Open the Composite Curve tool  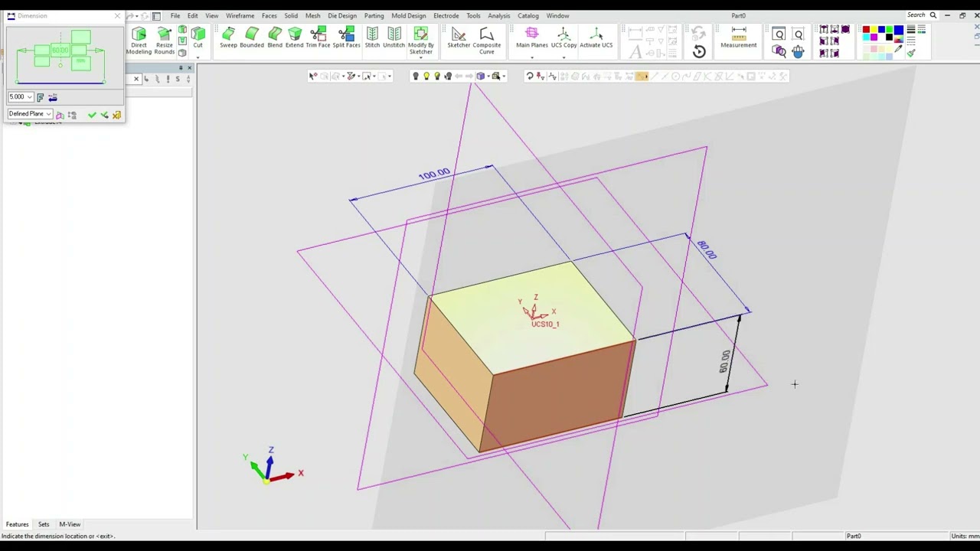click(x=487, y=41)
